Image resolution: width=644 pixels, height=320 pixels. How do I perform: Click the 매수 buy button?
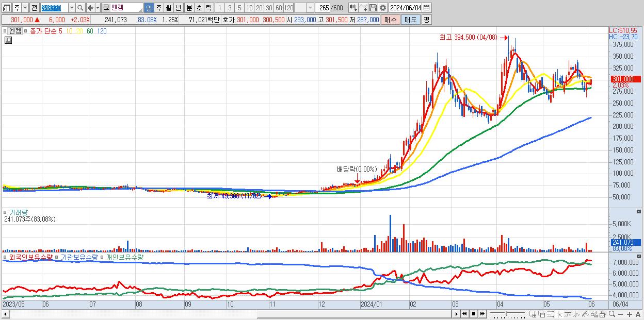pos(391,20)
